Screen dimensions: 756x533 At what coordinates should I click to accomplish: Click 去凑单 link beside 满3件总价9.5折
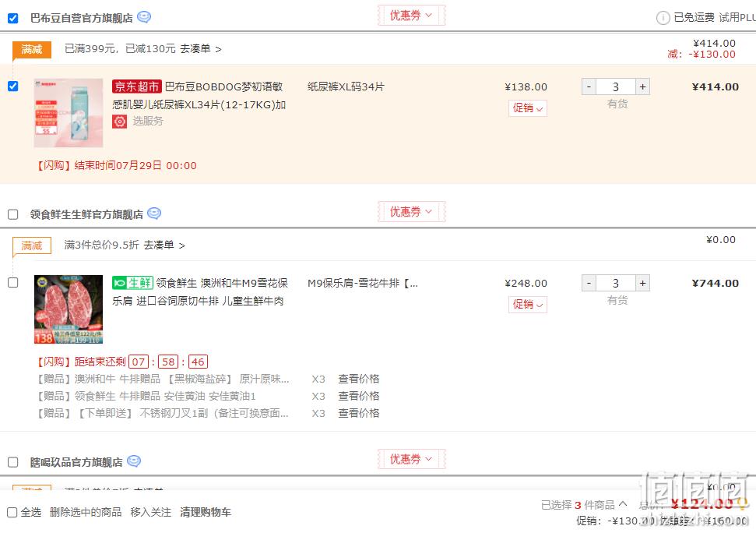pyautogui.click(x=164, y=245)
